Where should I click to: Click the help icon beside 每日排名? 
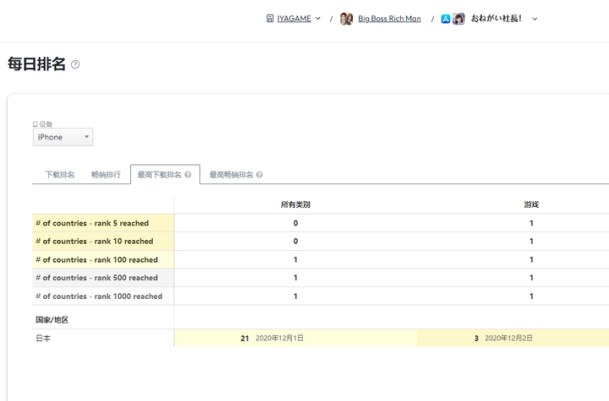75,65
